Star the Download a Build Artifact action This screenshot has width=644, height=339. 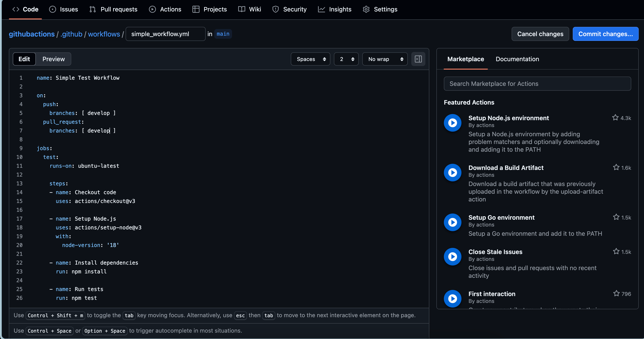[x=616, y=167]
